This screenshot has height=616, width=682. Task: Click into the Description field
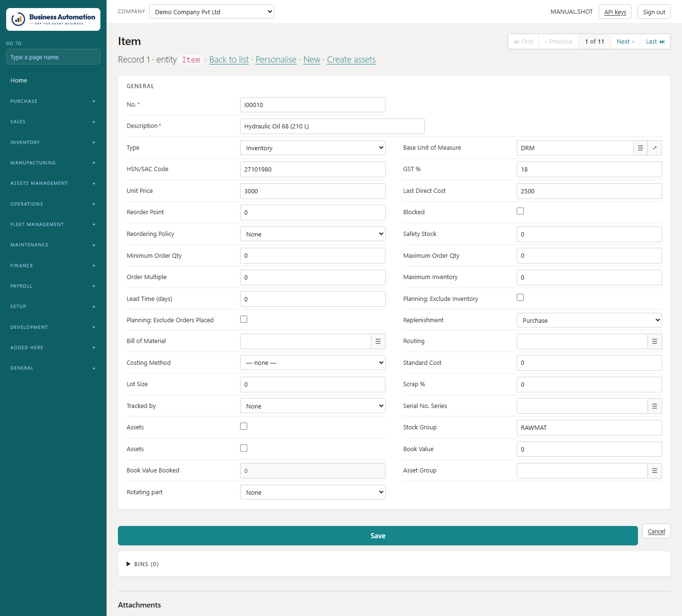click(x=332, y=127)
